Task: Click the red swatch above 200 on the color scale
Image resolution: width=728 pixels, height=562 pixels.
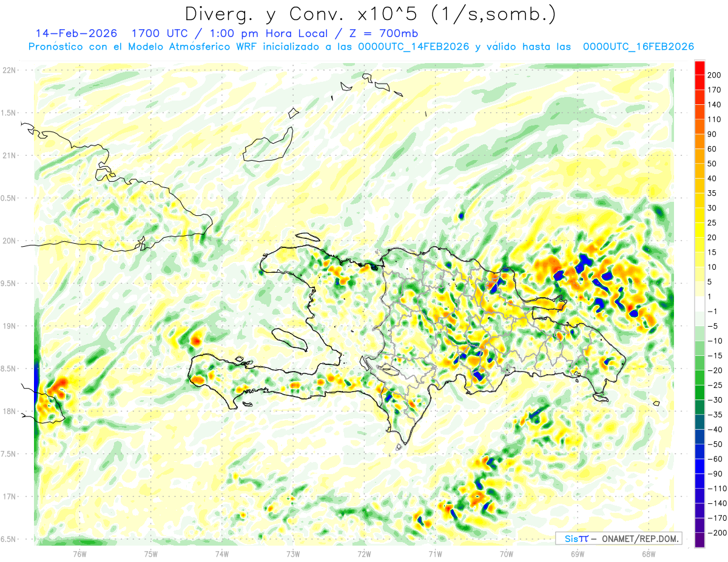Action: click(699, 68)
